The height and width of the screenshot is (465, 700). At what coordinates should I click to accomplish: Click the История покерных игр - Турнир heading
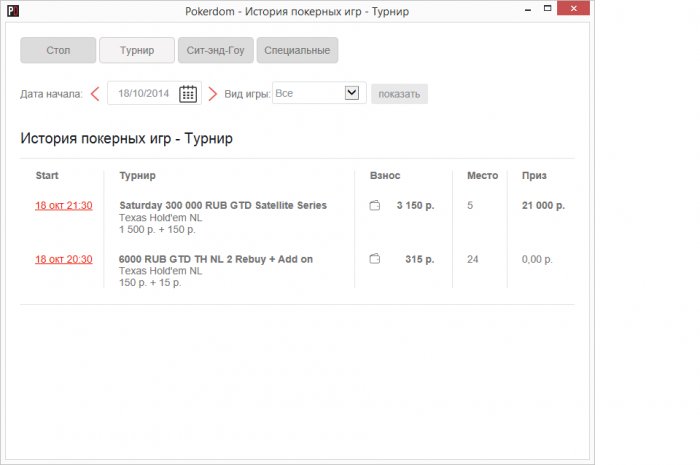point(126,138)
